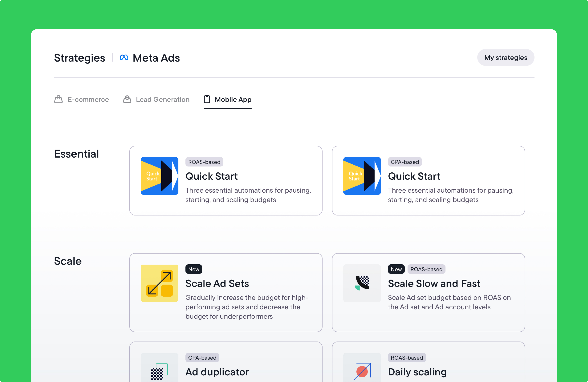Open the Scale Slow and Fast title
The width and height of the screenshot is (588, 382).
(x=434, y=283)
